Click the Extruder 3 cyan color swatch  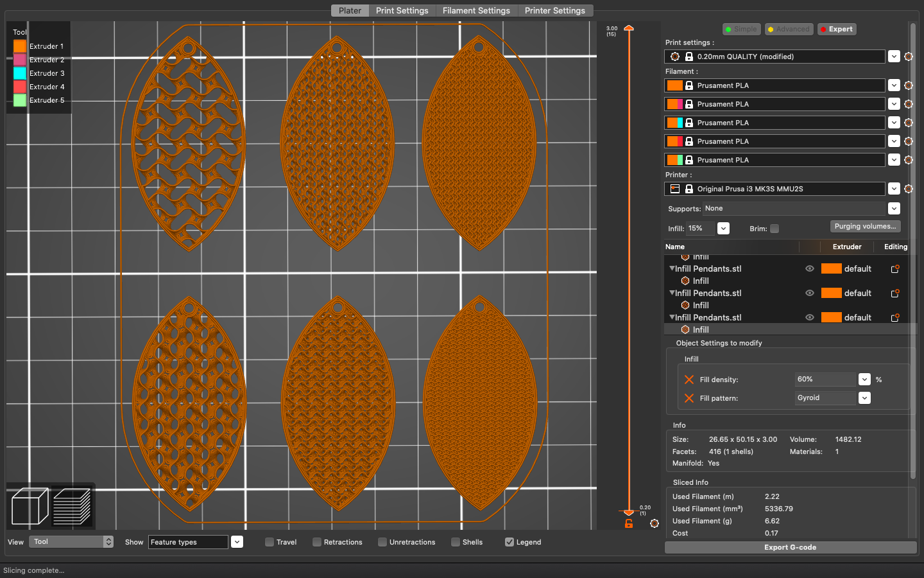(20, 73)
